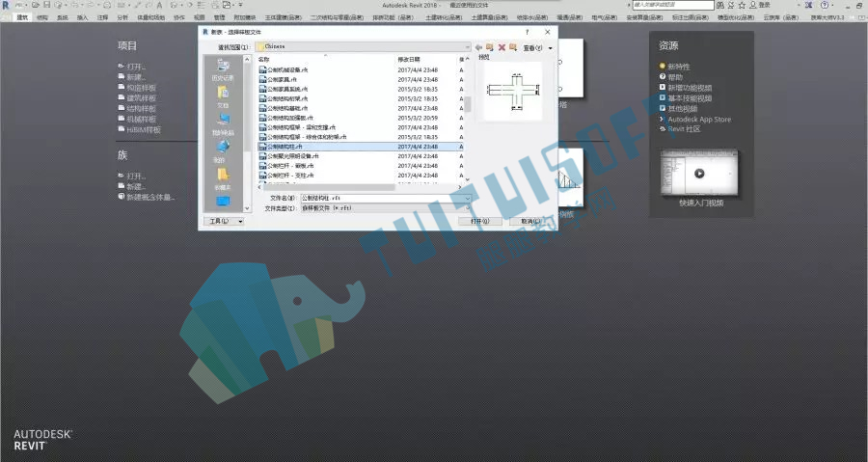Click the binoculars search icon in title bar
The width and height of the screenshot is (868, 462).
720,5
